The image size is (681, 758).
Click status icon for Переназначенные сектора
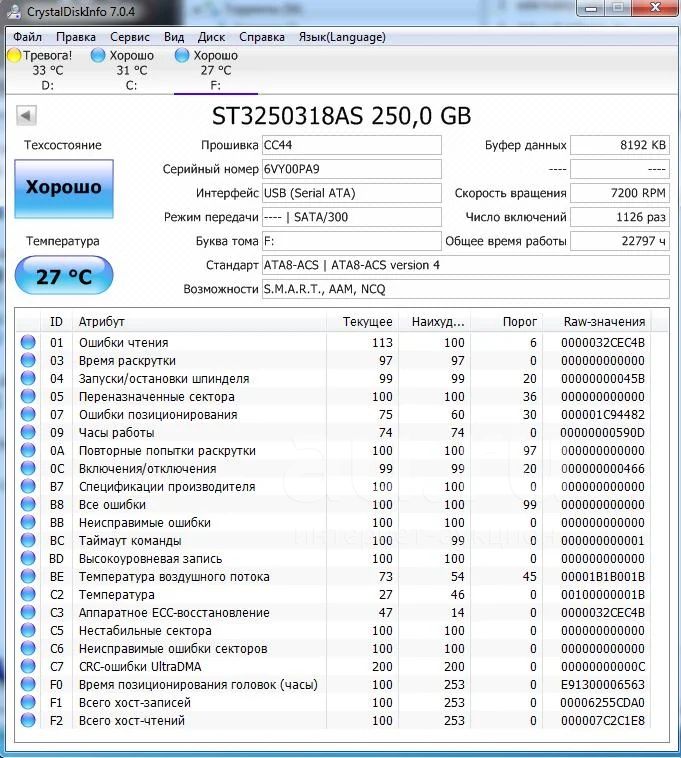(x=28, y=396)
